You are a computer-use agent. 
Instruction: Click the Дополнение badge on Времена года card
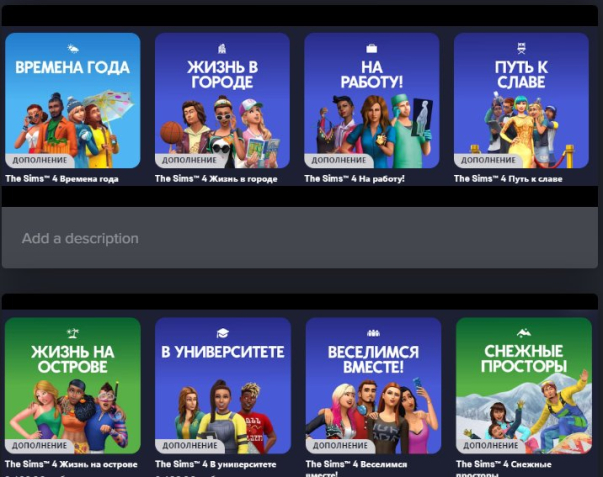pyautogui.click(x=39, y=159)
